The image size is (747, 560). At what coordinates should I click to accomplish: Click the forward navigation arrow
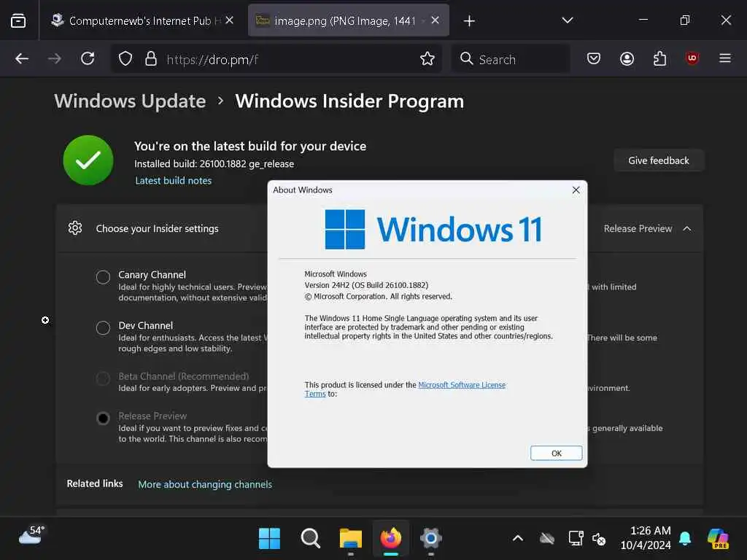(54, 58)
